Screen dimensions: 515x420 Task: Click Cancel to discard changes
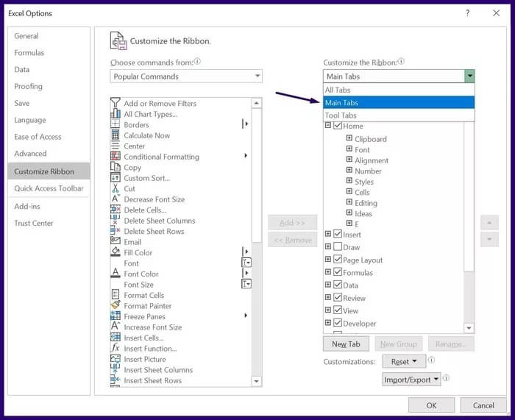pyautogui.click(x=483, y=405)
